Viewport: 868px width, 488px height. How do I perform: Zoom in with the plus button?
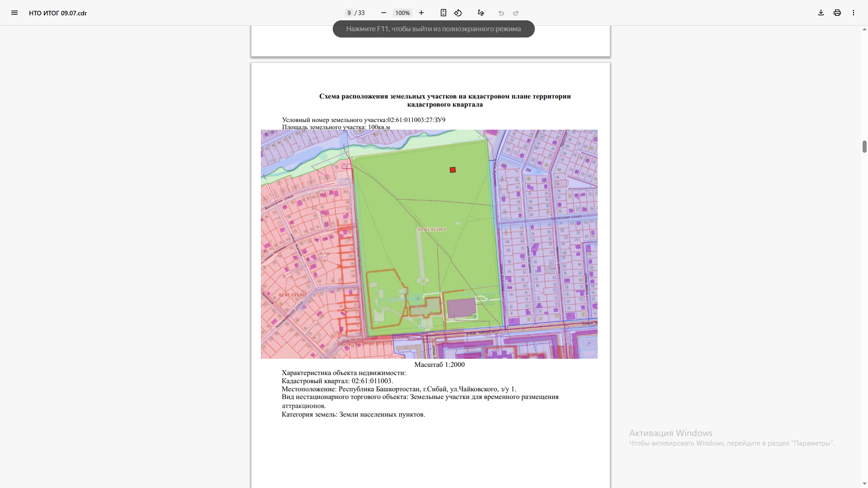point(421,13)
